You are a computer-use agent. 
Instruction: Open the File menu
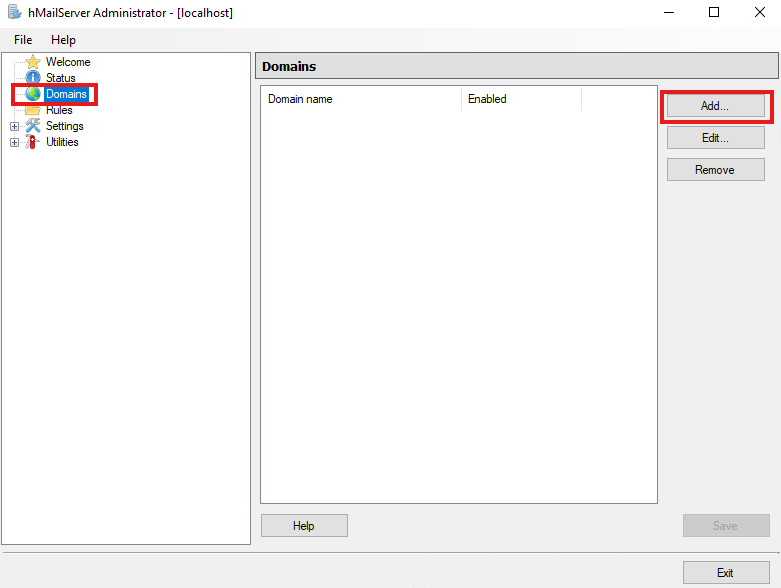click(23, 40)
